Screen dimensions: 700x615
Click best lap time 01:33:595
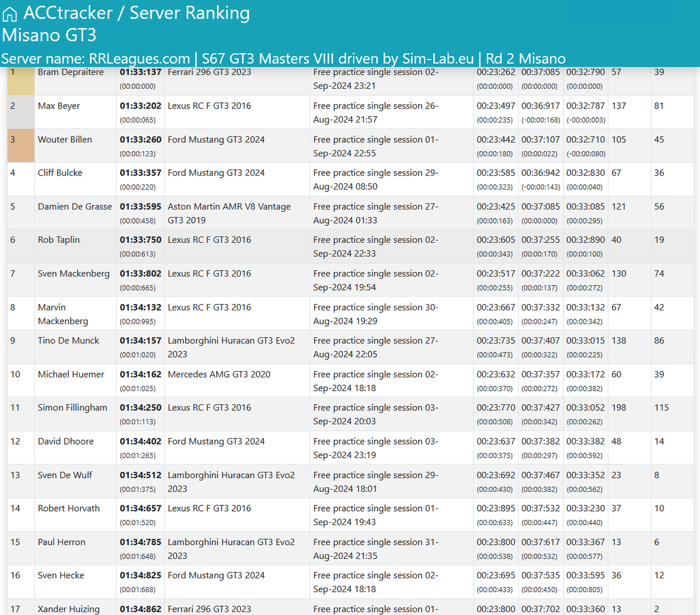(x=141, y=207)
